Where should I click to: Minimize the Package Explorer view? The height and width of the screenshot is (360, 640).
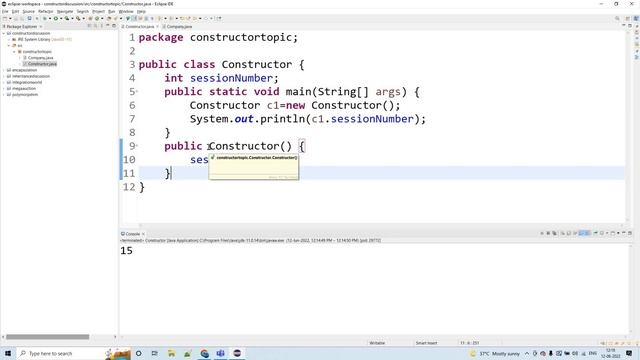point(108,26)
